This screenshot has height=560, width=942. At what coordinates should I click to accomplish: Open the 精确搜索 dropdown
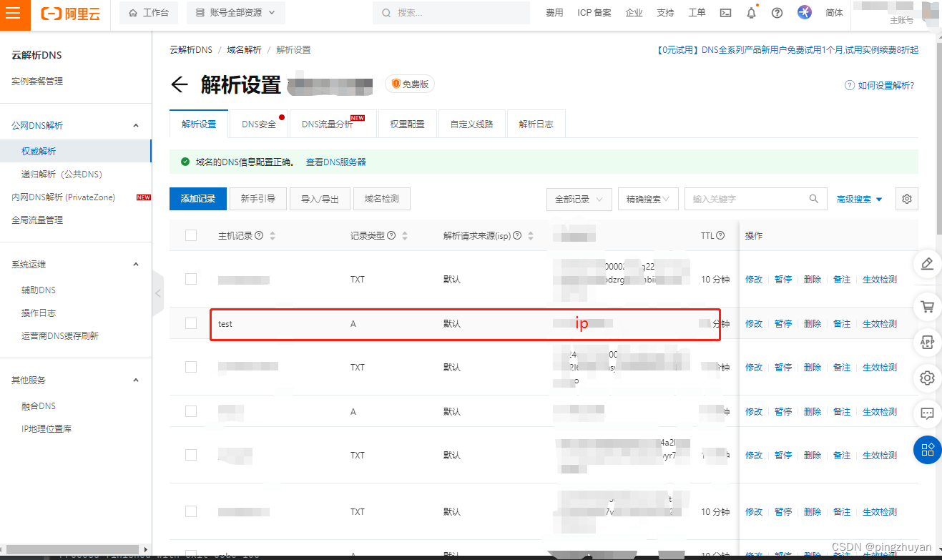(648, 199)
